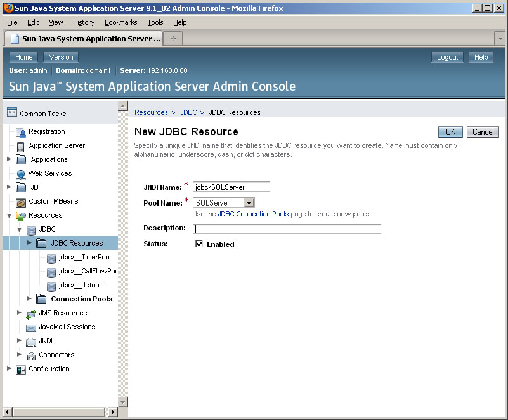Click the jdbc/__CallFlowPool database icon
508x420 pixels.
click(x=51, y=272)
